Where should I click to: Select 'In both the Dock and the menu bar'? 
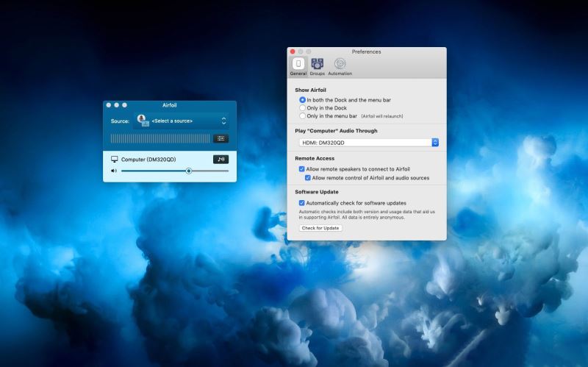302,100
